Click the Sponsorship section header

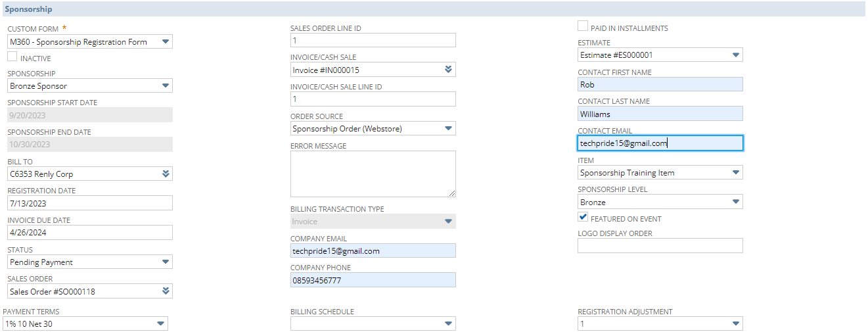click(28, 9)
